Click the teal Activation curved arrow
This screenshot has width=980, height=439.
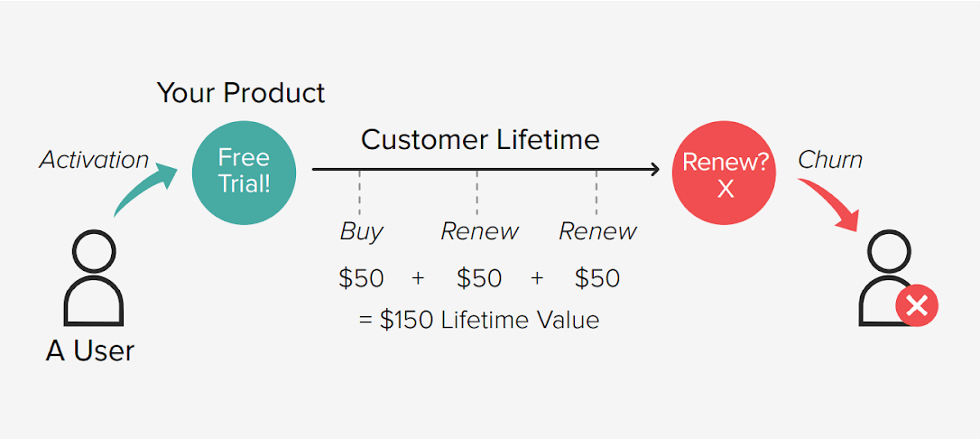coord(145,188)
